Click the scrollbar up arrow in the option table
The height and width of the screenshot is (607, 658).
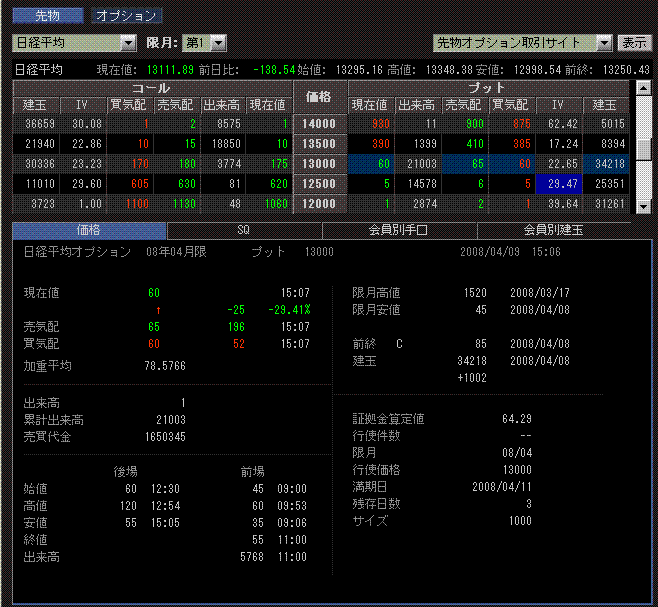pyautogui.click(x=645, y=89)
